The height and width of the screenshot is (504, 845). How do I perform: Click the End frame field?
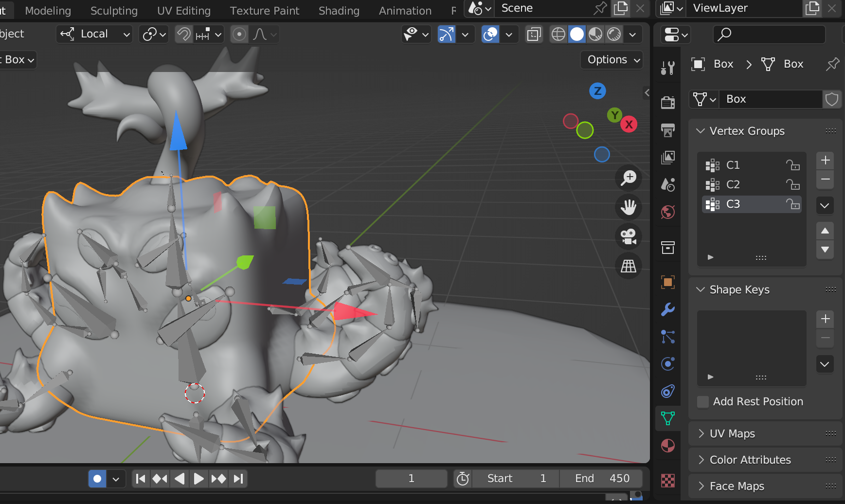click(601, 479)
